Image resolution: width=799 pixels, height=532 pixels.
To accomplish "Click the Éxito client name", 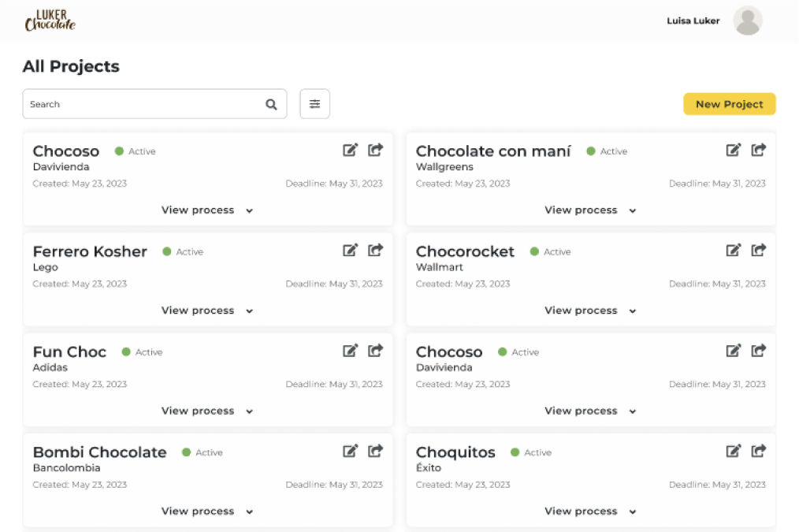I will pos(428,467).
